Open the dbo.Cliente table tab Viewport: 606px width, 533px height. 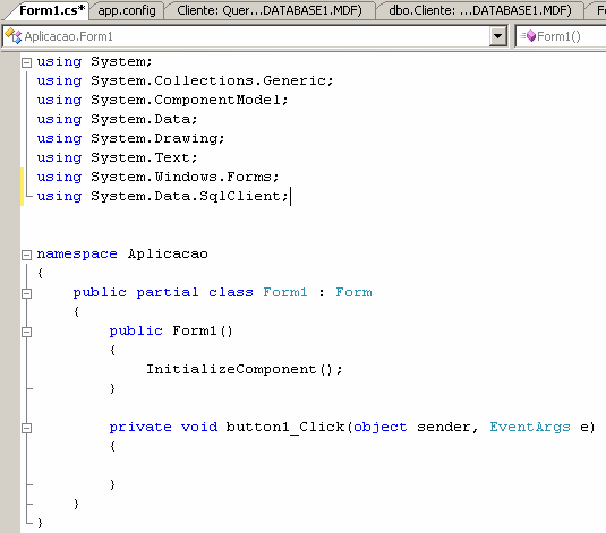coord(480,10)
